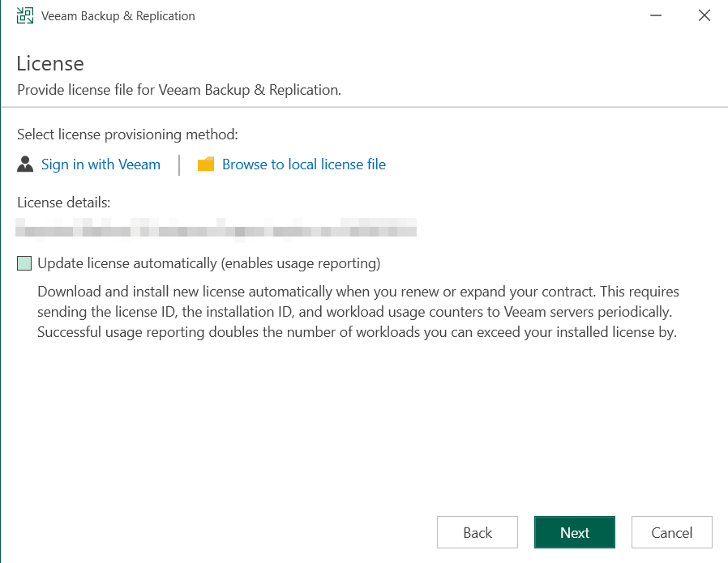
Task: Click the License page heading
Action: [50, 63]
